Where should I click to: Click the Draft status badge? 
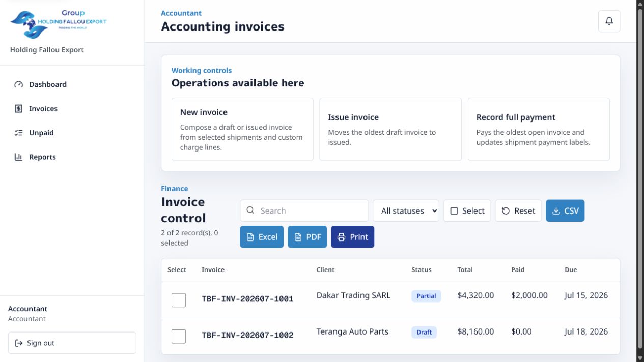tap(424, 332)
